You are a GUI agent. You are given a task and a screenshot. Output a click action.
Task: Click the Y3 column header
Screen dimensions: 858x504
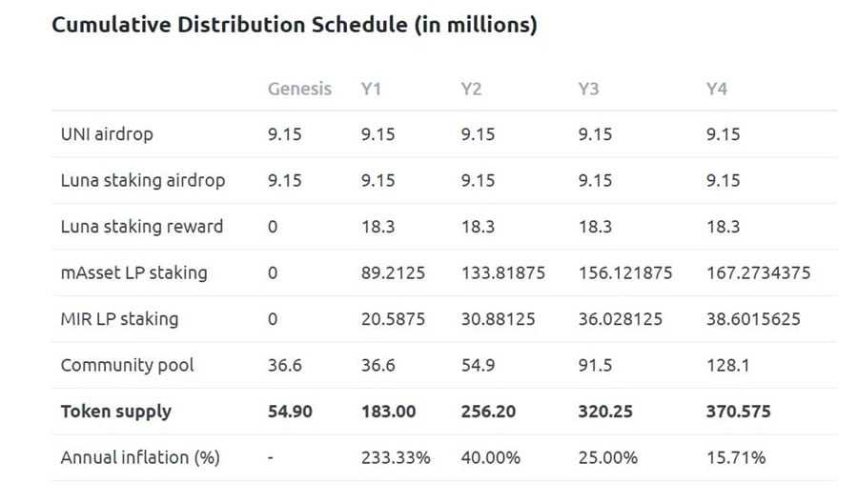coord(588,89)
